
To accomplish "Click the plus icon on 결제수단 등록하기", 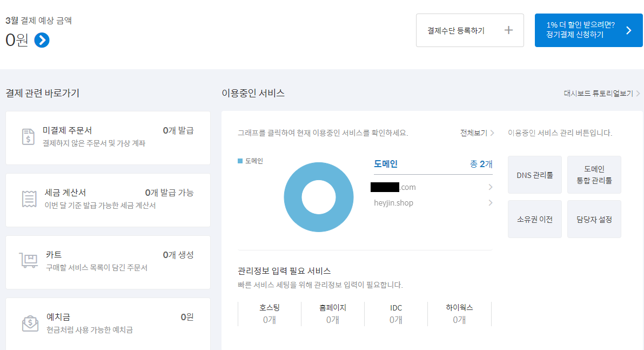I will [x=508, y=30].
